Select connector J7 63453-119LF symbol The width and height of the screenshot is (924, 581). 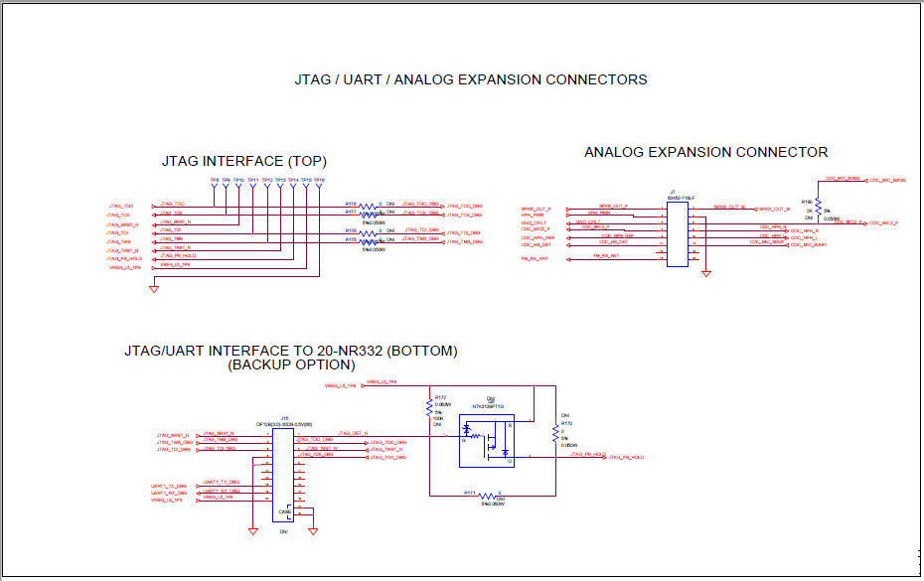click(677, 234)
